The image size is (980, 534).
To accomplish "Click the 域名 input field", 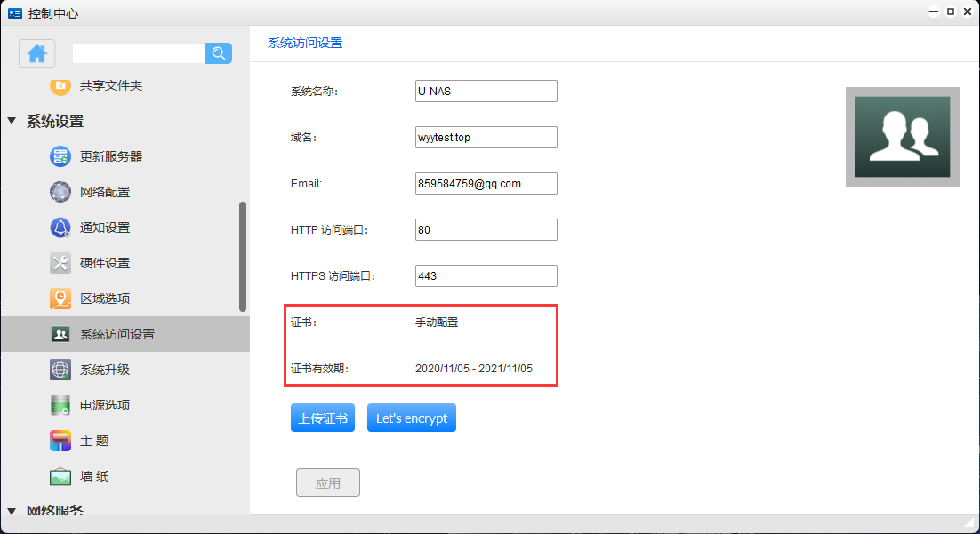I will 486,137.
